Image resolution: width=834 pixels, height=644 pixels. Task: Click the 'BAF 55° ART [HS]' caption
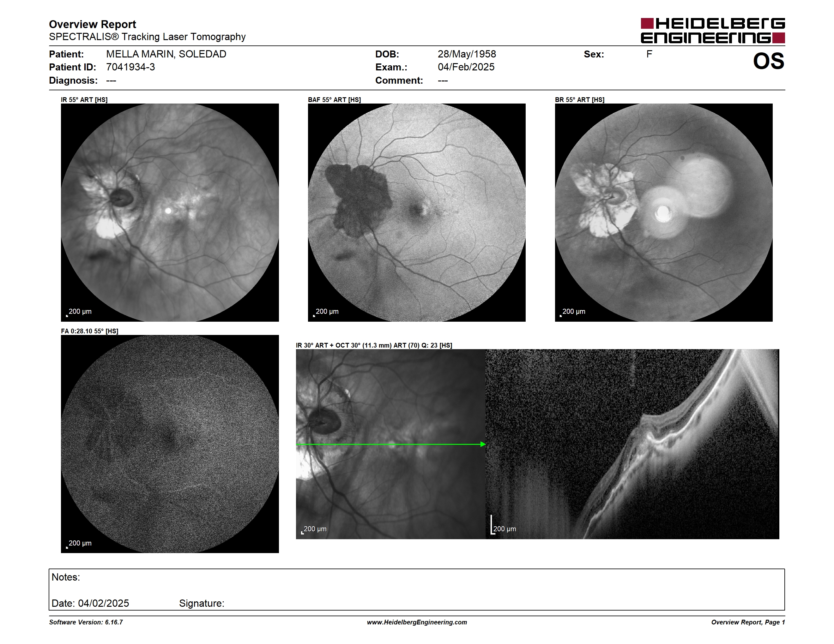coord(334,99)
